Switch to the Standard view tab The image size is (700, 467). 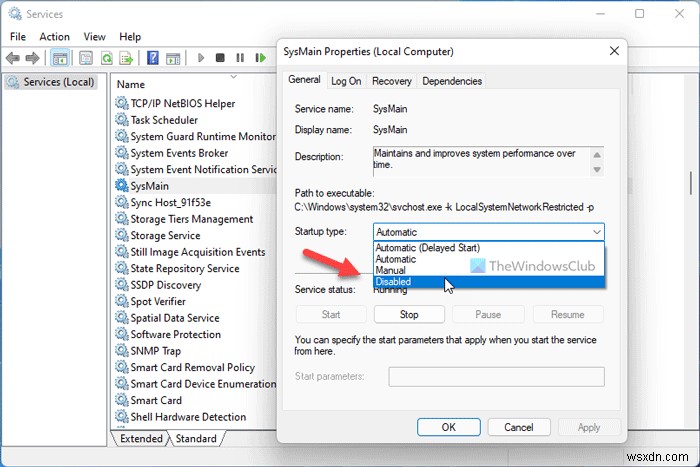point(196,439)
